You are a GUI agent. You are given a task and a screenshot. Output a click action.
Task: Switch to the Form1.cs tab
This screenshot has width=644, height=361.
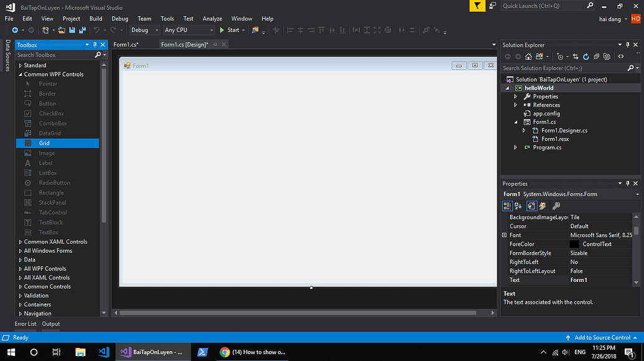coord(124,44)
